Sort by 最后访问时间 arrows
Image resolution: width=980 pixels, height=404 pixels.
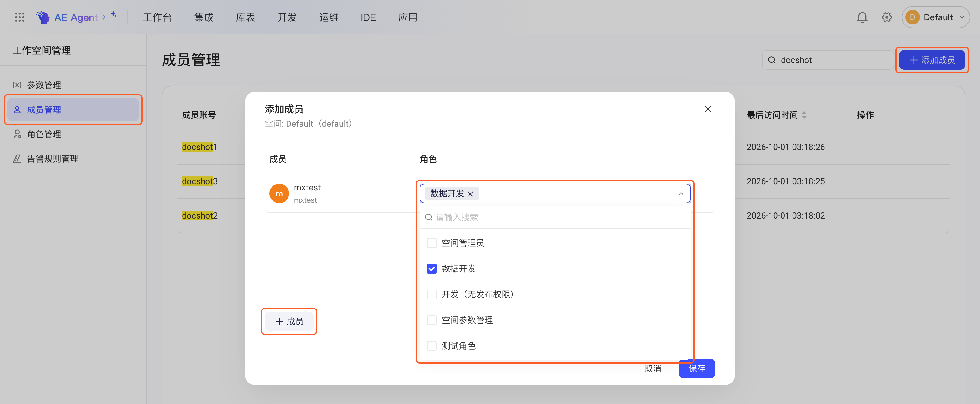coord(804,115)
